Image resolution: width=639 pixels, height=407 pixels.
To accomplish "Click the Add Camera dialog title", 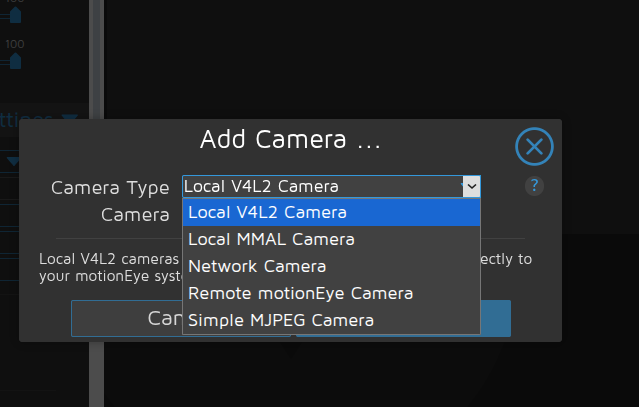I will [290, 139].
